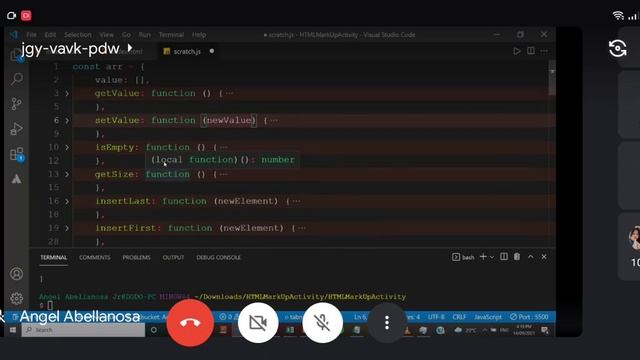The width and height of the screenshot is (640, 360).
Task: Switch to the DEBUG CONSOLE panel tab
Action: (x=218, y=257)
